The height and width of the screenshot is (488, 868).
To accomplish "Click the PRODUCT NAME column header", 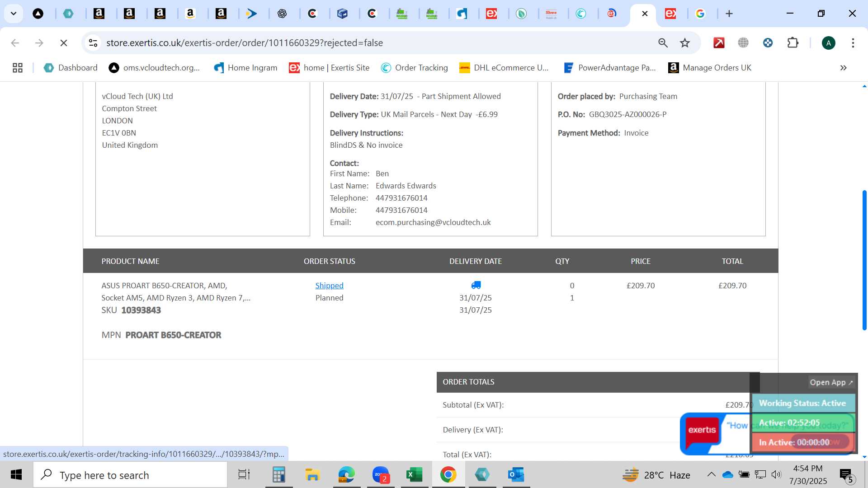I will (x=130, y=261).
